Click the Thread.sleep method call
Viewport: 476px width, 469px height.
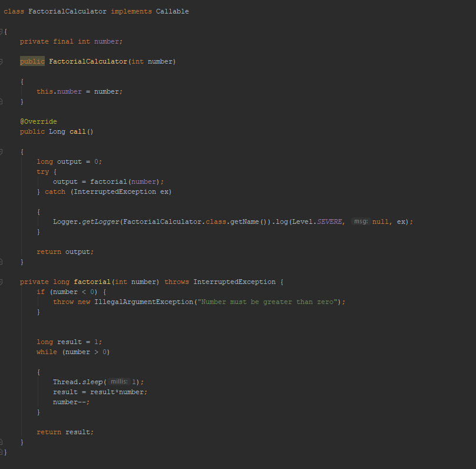76,381
